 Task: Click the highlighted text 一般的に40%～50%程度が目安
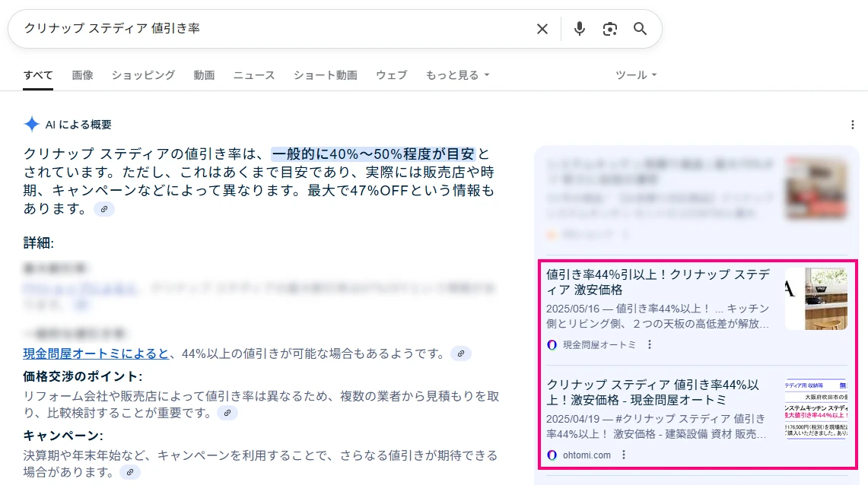coord(373,154)
